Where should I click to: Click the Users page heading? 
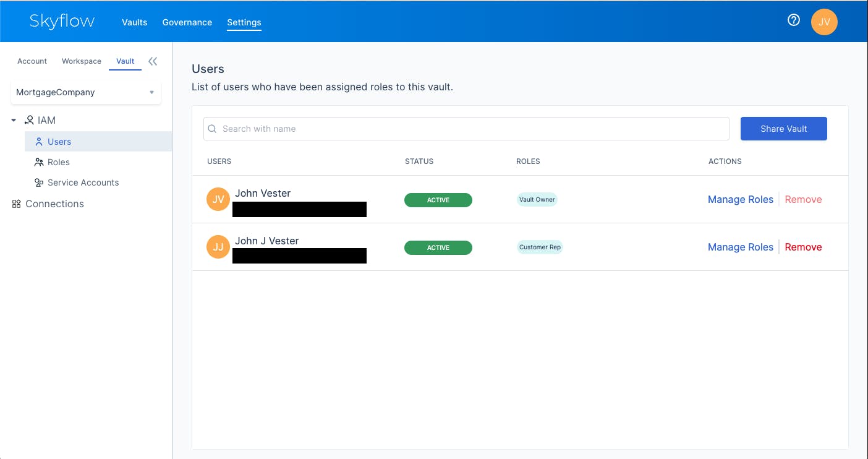pos(208,69)
